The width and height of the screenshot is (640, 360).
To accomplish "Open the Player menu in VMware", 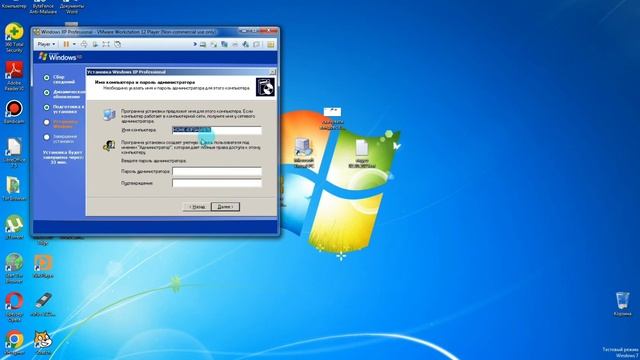I will [46, 44].
